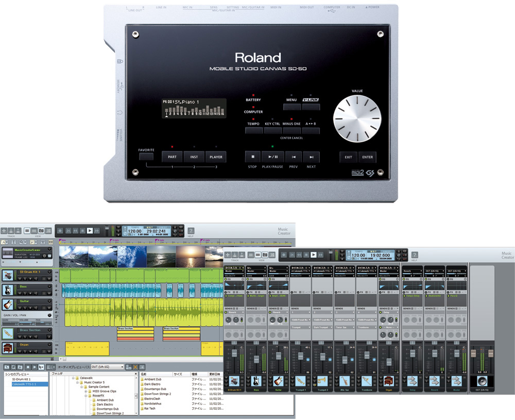Image resolution: width=515 pixels, height=420 pixels.
Task: Adjust VOLUME slider under GAIN / VOL / PAN
Action: [x=26, y=324]
